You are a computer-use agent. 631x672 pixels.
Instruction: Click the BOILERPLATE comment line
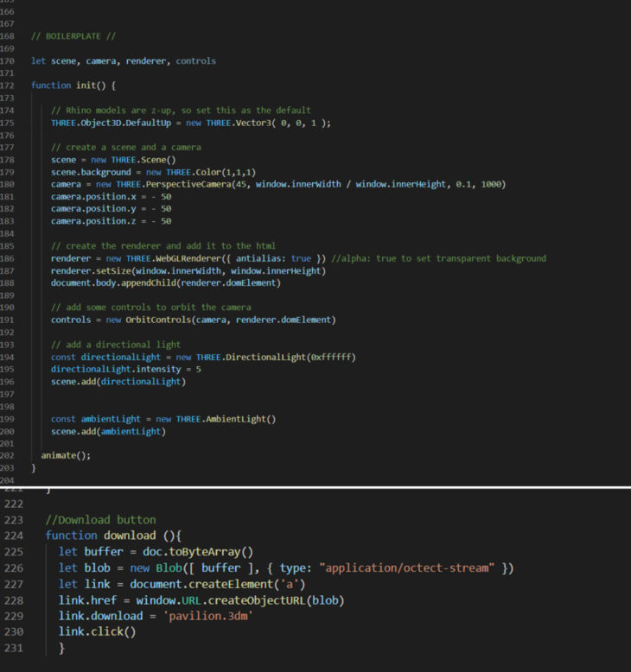[73, 35]
